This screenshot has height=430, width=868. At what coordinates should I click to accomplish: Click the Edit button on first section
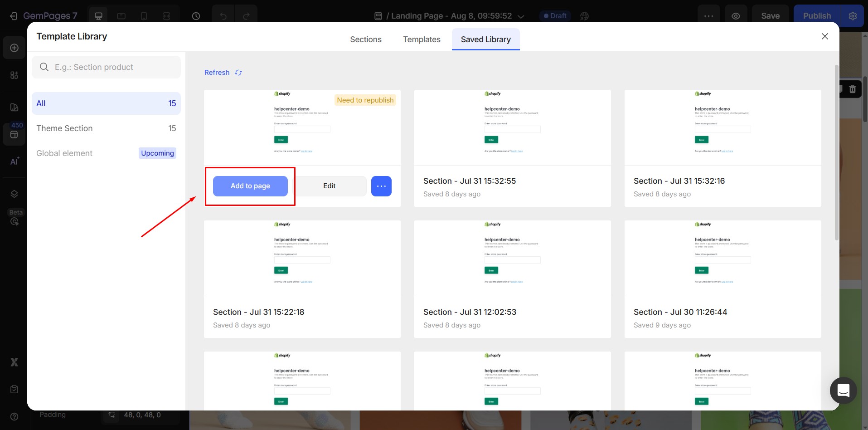(330, 186)
